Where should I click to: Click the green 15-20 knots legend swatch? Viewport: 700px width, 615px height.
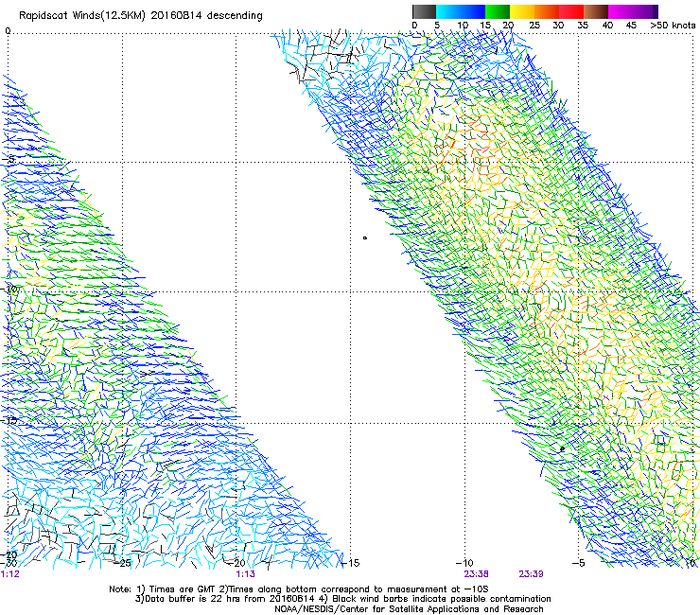click(498, 11)
